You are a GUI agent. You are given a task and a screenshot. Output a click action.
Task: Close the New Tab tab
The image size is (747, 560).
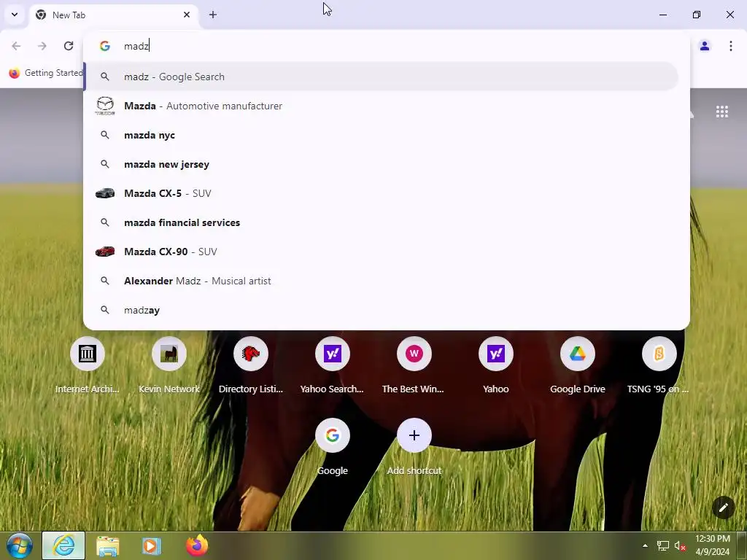click(x=187, y=15)
